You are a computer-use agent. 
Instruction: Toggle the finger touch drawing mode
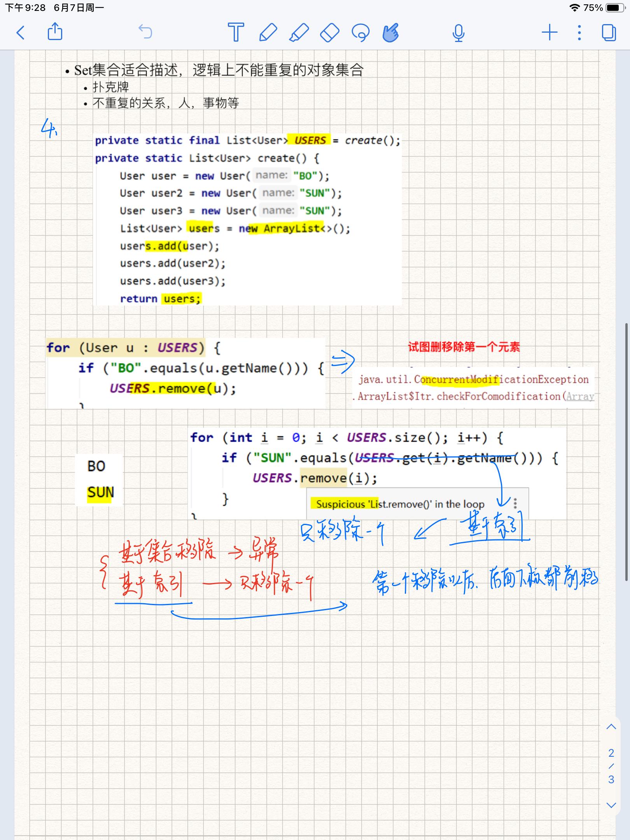[x=391, y=32]
